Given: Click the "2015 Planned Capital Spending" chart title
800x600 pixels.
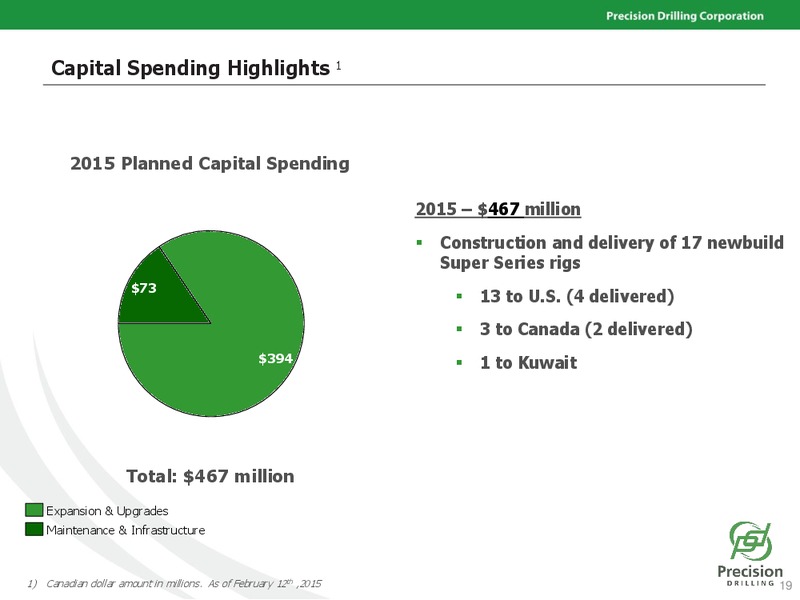Looking at the screenshot, I should point(210,163).
